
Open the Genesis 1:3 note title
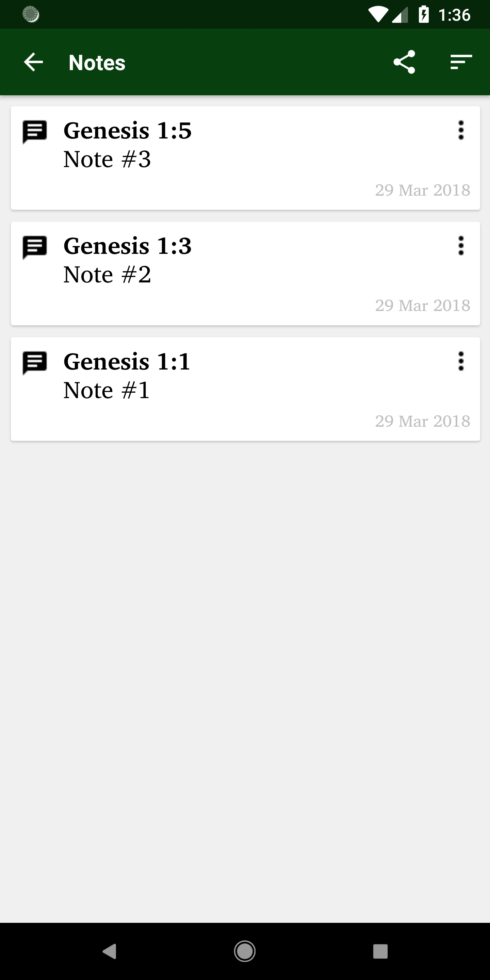(x=128, y=246)
